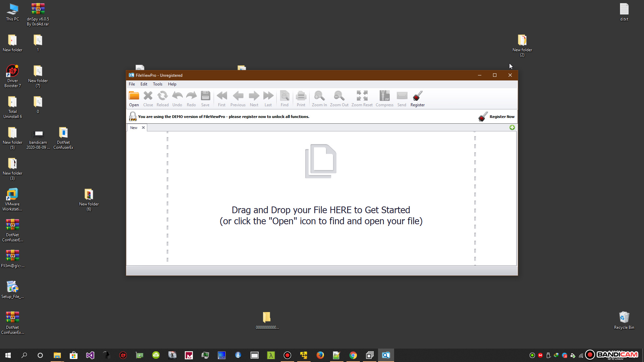The height and width of the screenshot is (362, 644).
Task: Click Register Now button
Action: coord(501,116)
